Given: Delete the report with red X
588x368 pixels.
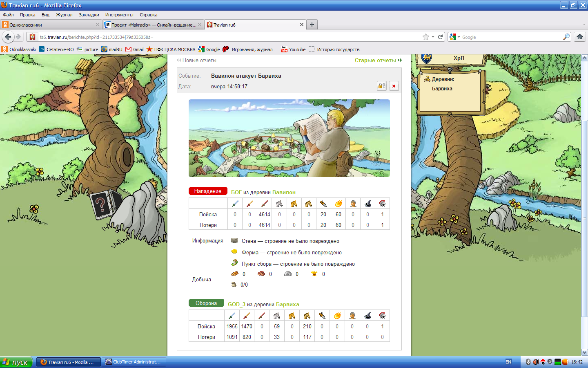Looking at the screenshot, I should click(394, 86).
